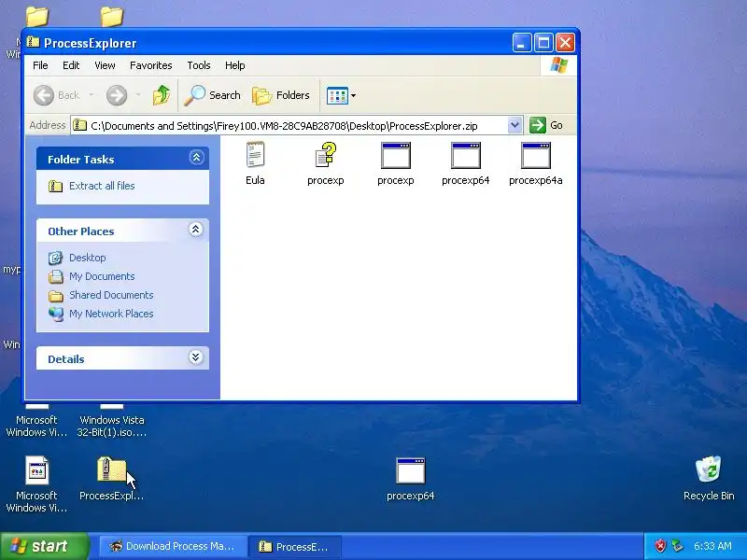Click the 6:33 AM clock
The width and height of the screenshot is (747, 560).
point(712,546)
